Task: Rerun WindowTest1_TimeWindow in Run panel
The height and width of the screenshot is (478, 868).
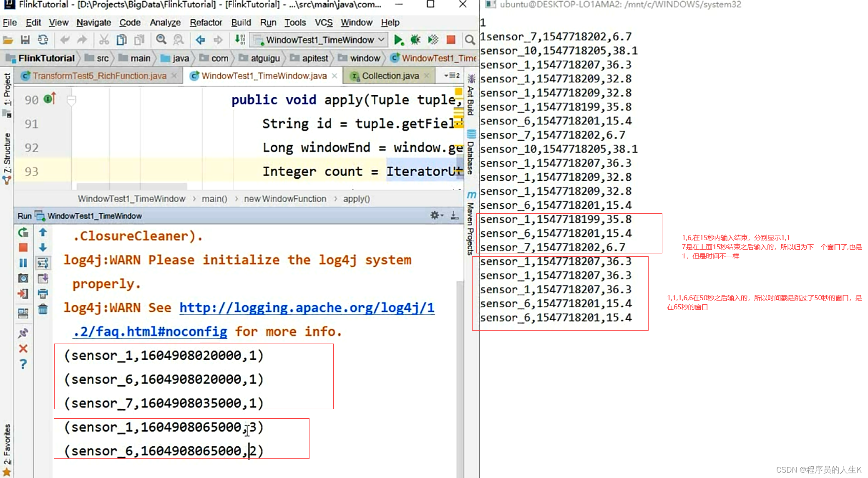Action: (x=23, y=233)
